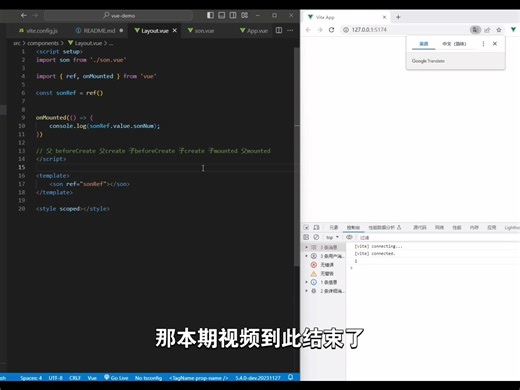Screen dimensions: 520x390
Task: Activate the DevTools inspect element picker
Action: (306, 228)
